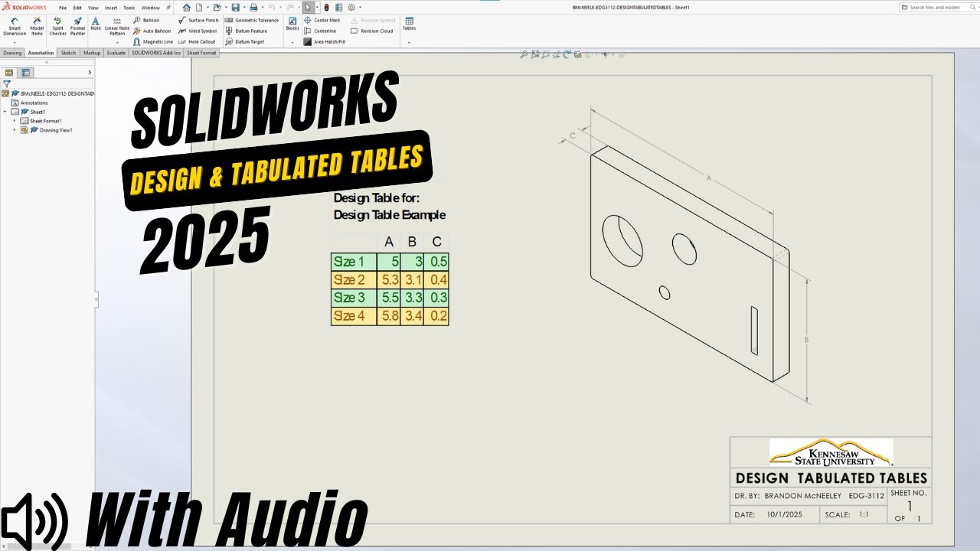Pin the menu bar with pushpin
This screenshot has height=551, width=980.
pyautogui.click(x=168, y=8)
